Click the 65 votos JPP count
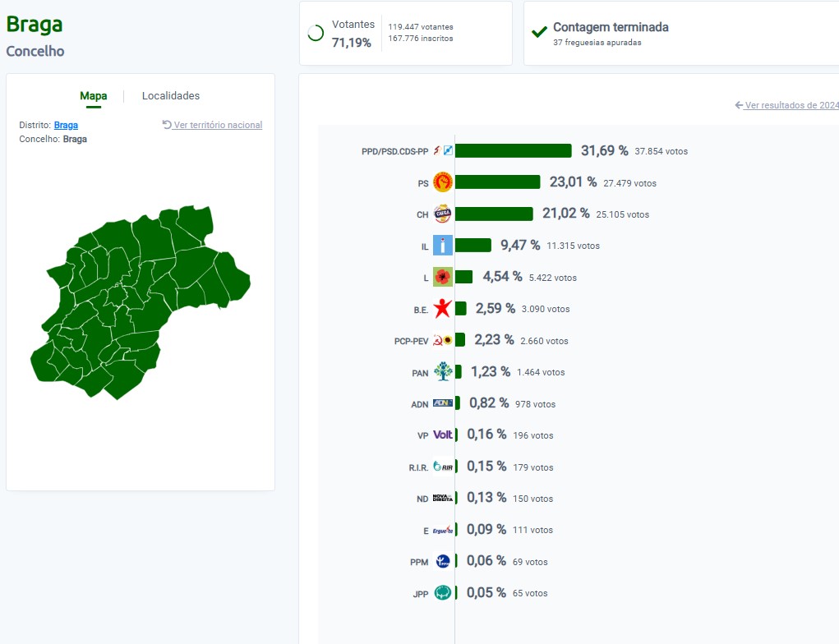The height and width of the screenshot is (644, 839). pyautogui.click(x=530, y=593)
